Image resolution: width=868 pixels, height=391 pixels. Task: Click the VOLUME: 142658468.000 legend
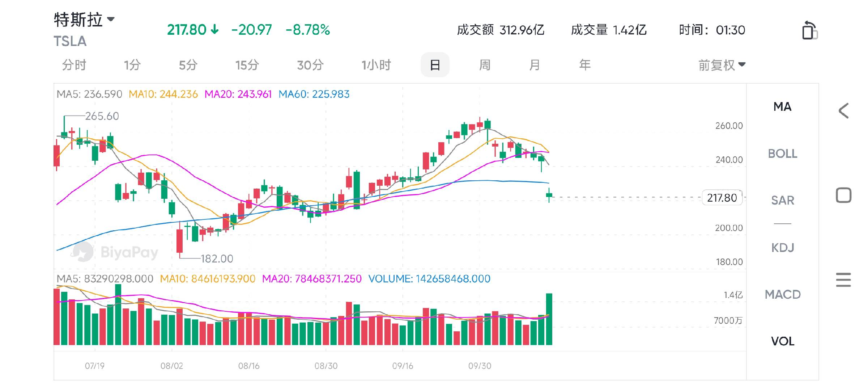pos(429,279)
